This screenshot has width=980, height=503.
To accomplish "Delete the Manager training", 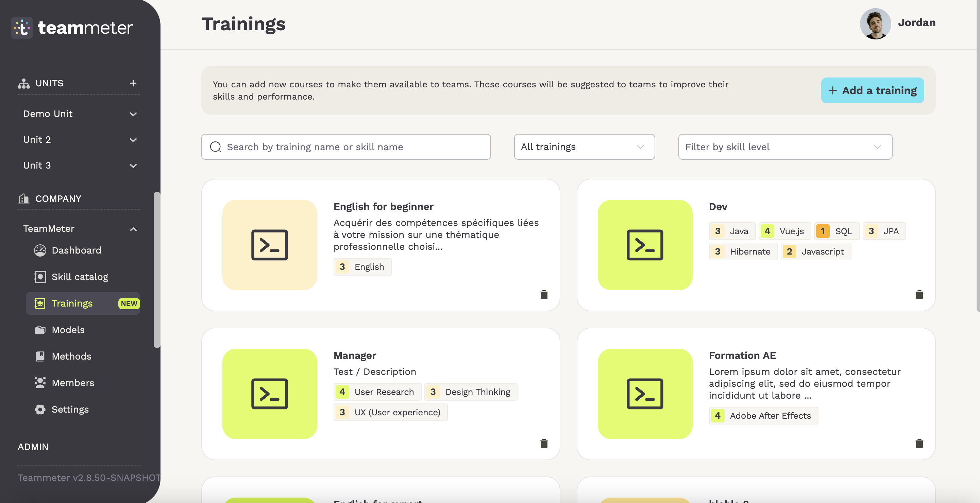I will pyautogui.click(x=544, y=443).
